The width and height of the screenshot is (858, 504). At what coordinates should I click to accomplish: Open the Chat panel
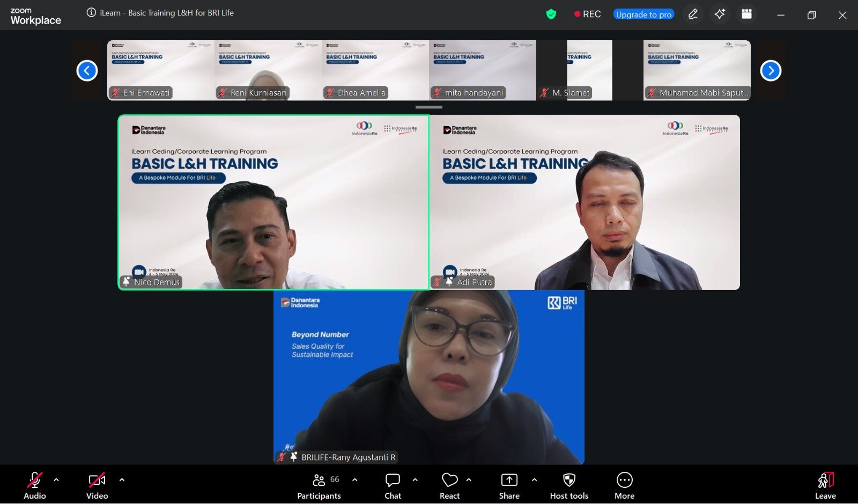coord(393,486)
